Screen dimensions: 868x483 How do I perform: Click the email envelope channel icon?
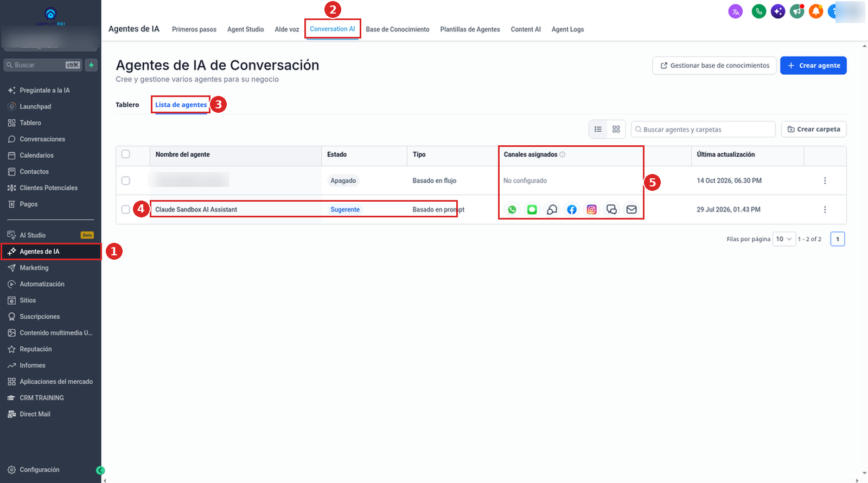point(631,209)
